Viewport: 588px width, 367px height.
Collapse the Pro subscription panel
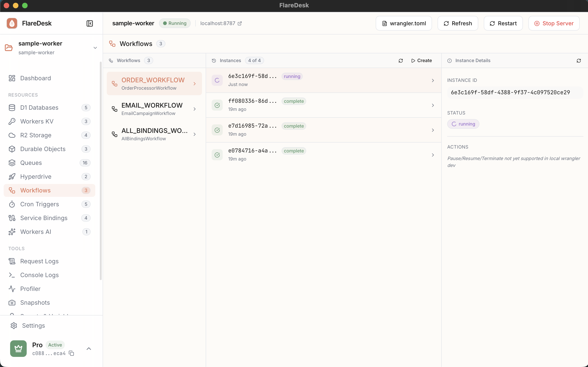tap(89, 349)
